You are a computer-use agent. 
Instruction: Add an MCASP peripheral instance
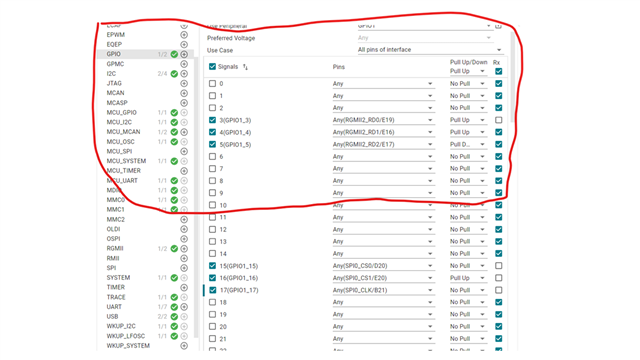point(184,103)
